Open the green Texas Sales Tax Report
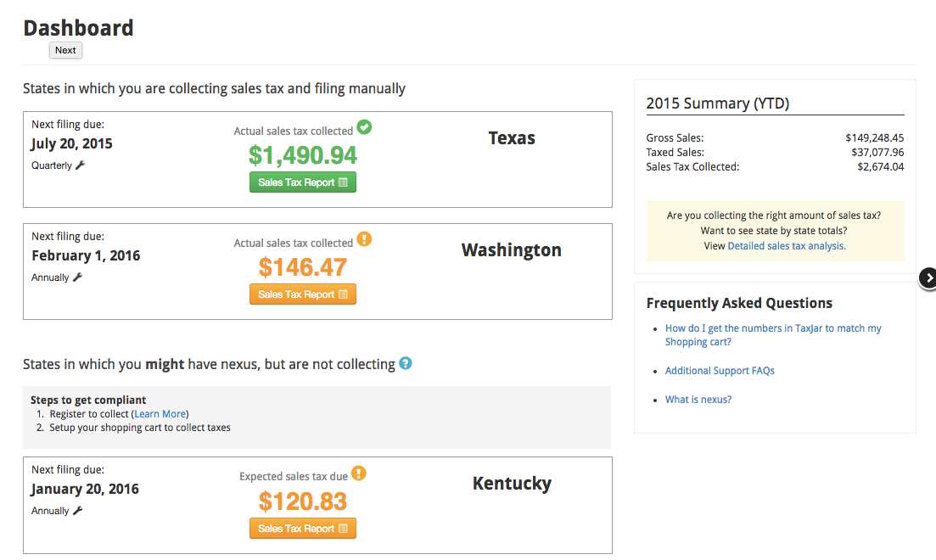The image size is (936, 560). pyautogui.click(x=303, y=182)
